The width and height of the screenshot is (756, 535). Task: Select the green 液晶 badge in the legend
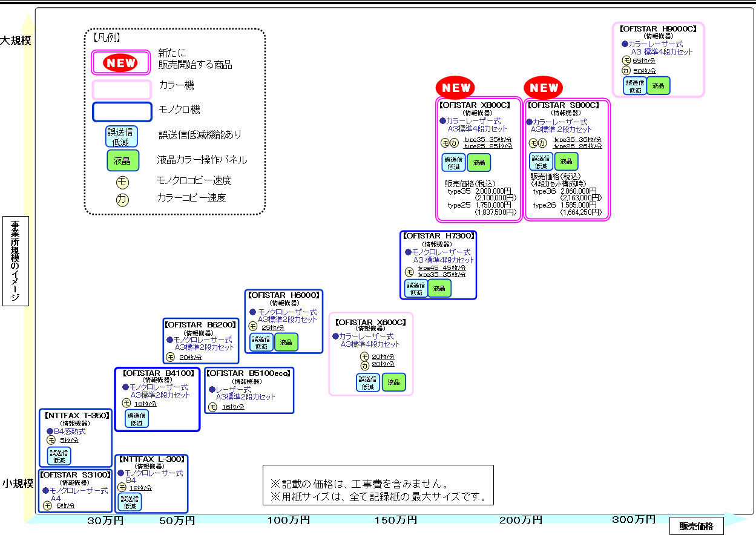123,161
